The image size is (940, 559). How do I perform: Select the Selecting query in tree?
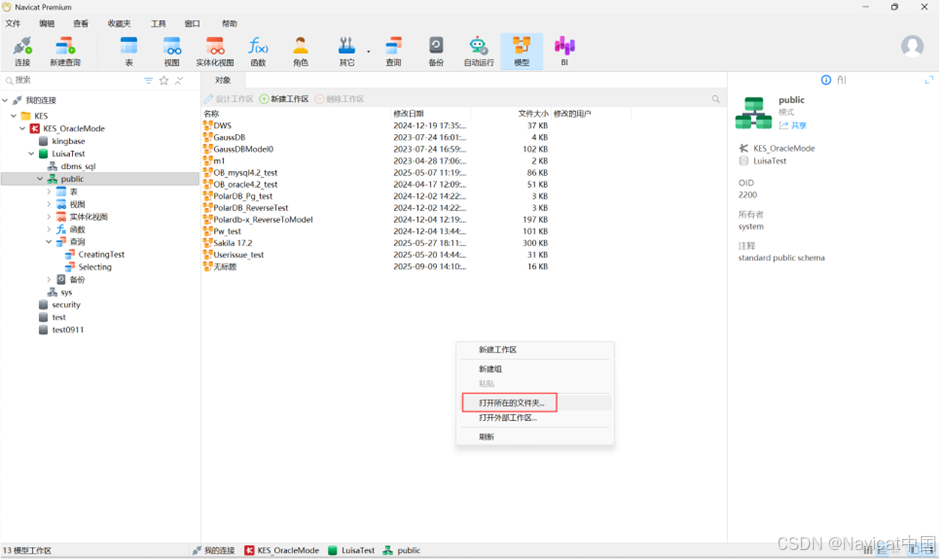89,267
